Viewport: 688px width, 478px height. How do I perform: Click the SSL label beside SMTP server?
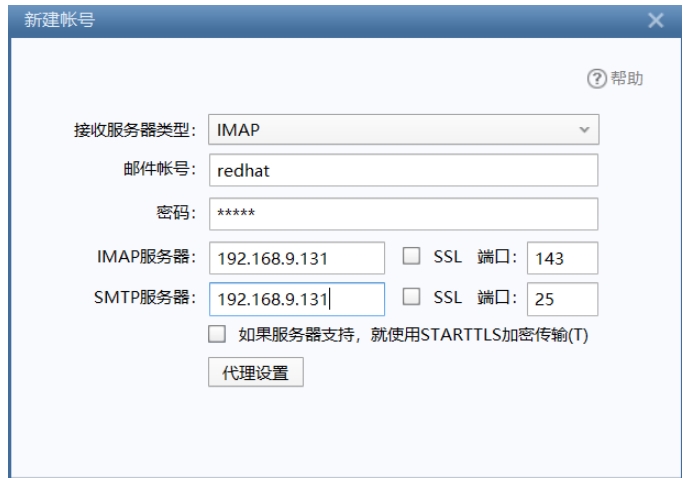click(x=446, y=298)
